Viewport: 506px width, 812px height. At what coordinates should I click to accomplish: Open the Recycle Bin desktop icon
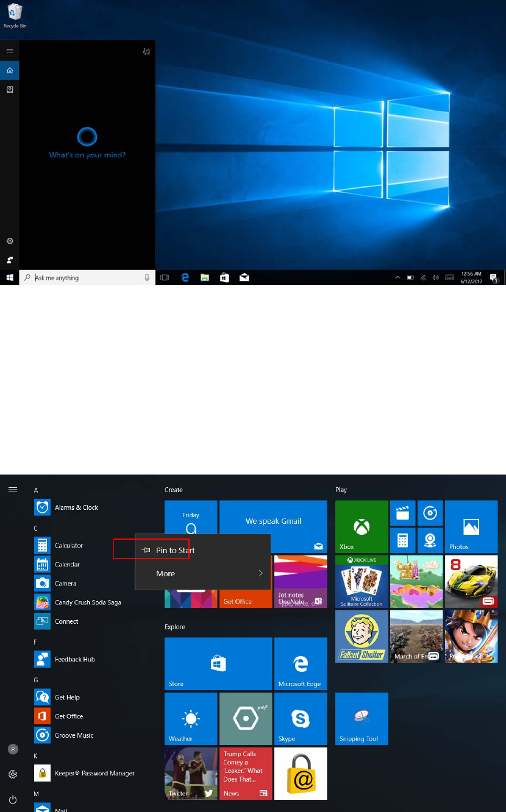click(14, 16)
